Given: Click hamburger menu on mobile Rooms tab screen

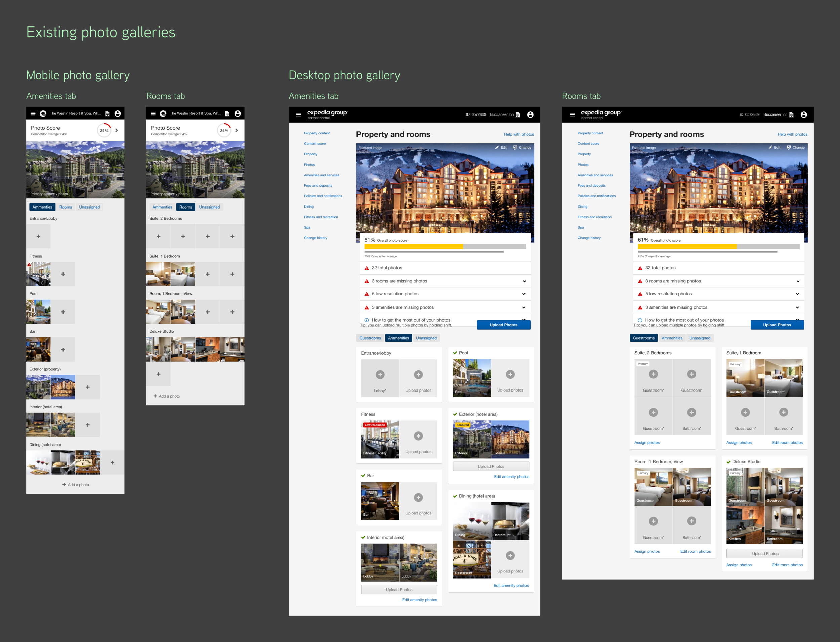Looking at the screenshot, I should point(153,113).
